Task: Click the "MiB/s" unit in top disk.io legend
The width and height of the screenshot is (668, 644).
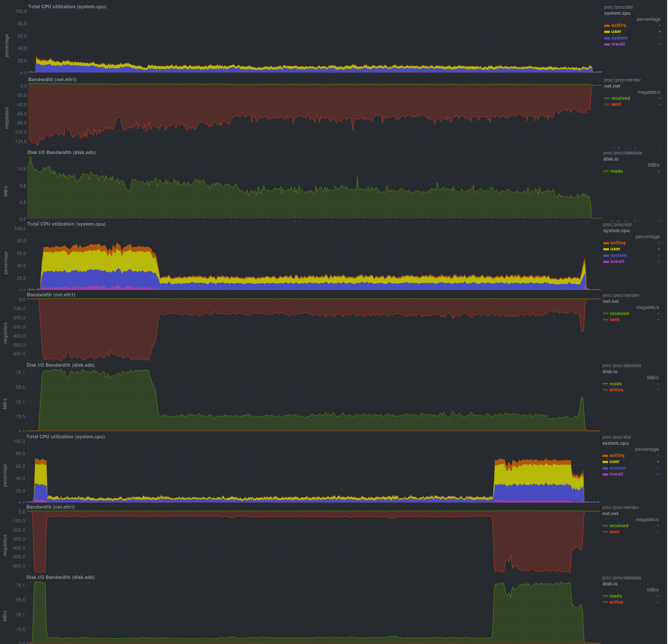Action: [654, 165]
